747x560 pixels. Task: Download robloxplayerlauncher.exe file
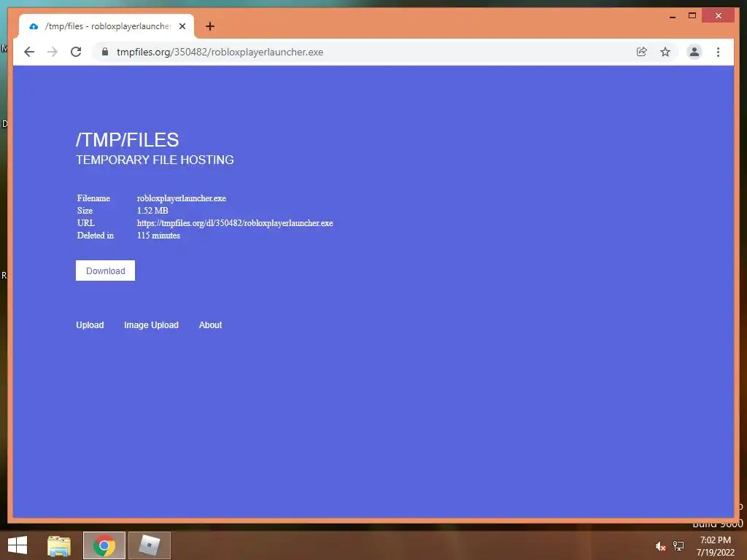(105, 271)
